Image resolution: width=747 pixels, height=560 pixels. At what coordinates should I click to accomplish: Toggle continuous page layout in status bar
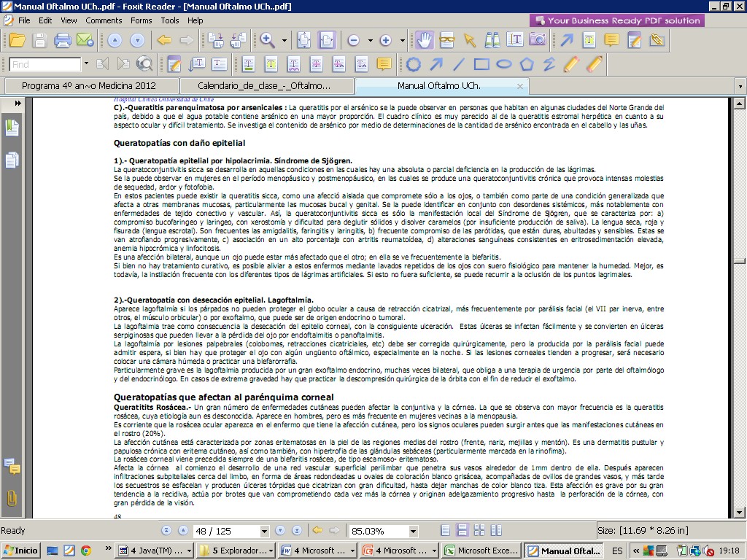point(462,531)
